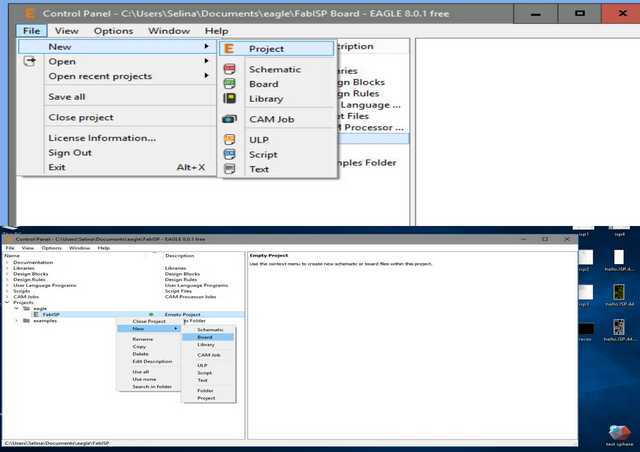This screenshot has width=640, height=452.
Task: Click the examples folder icon in the bottom window's tree
Action: point(27,321)
